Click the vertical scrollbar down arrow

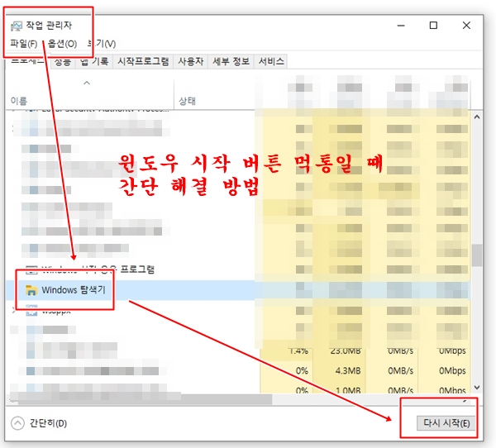tap(477, 388)
